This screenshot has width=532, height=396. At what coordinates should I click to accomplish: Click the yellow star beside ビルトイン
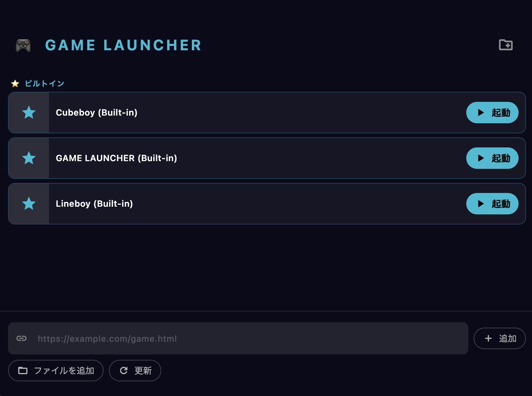click(x=15, y=83)
